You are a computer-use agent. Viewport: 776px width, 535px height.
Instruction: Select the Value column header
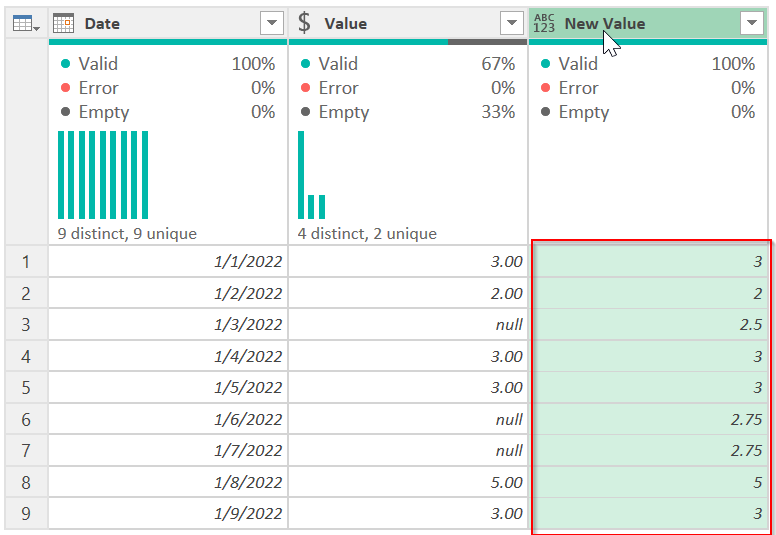click(408, 23)
